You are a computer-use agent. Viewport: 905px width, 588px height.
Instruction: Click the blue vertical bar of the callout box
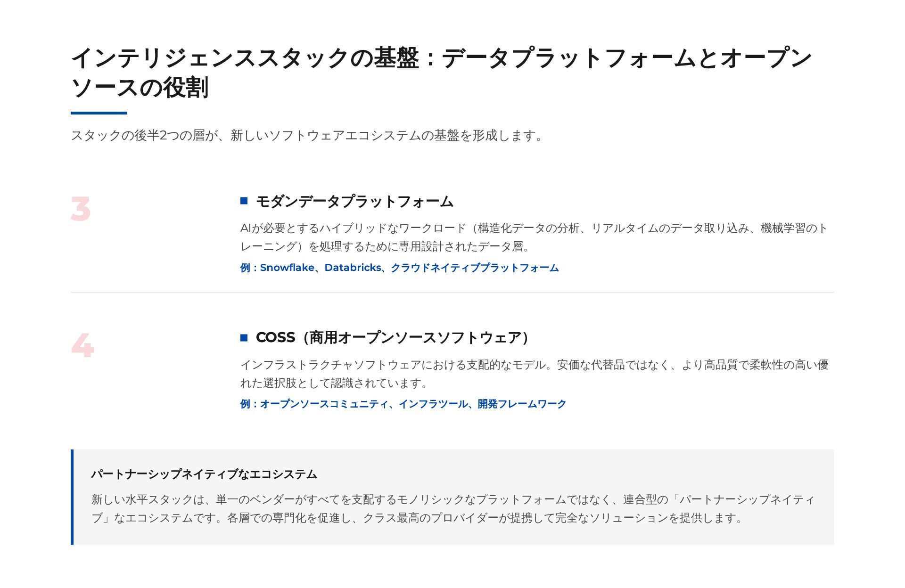(x=72, y=497)
